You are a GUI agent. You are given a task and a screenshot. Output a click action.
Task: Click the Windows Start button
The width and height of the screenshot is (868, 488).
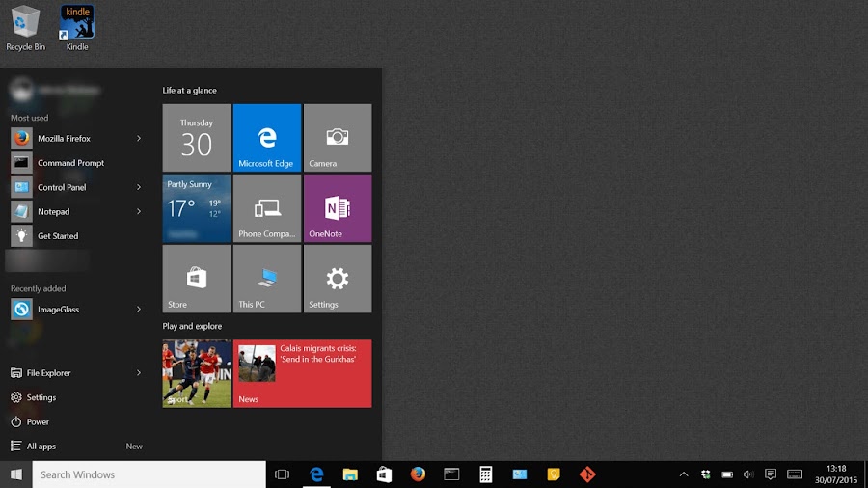pyautogui.click(x=16, y=474)
